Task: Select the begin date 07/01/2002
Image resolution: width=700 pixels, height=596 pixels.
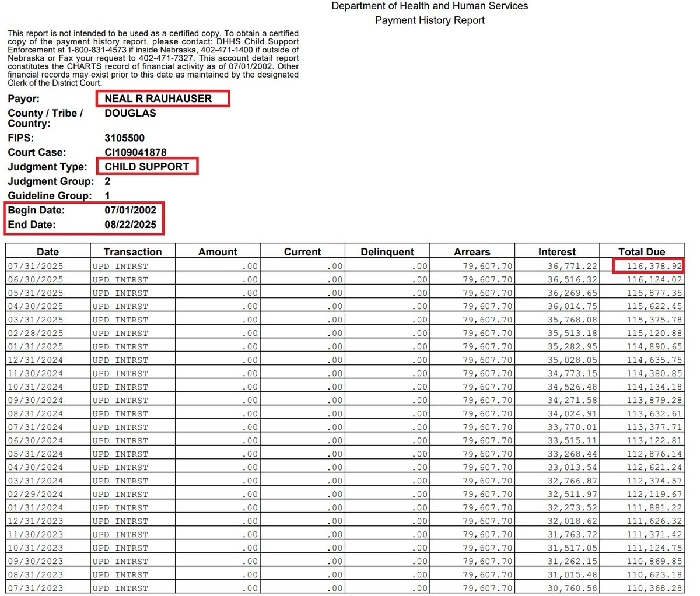Action: pos(130,210)
